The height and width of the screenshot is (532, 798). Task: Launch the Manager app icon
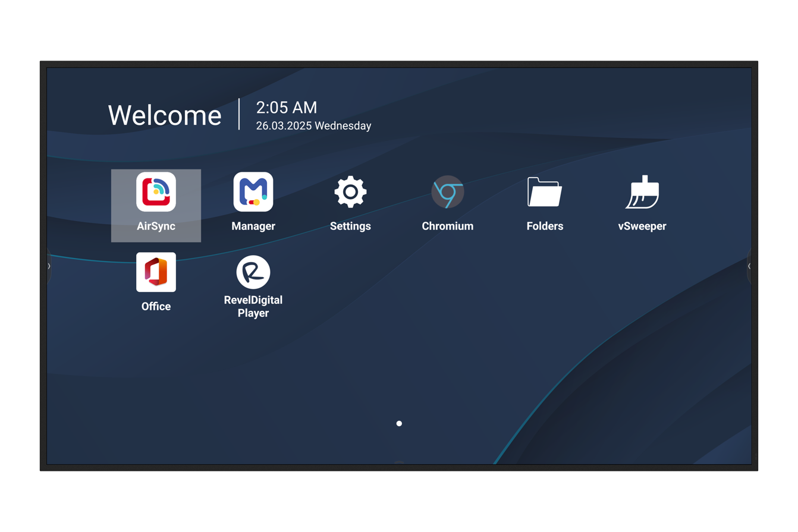click(x=253, y=192)
